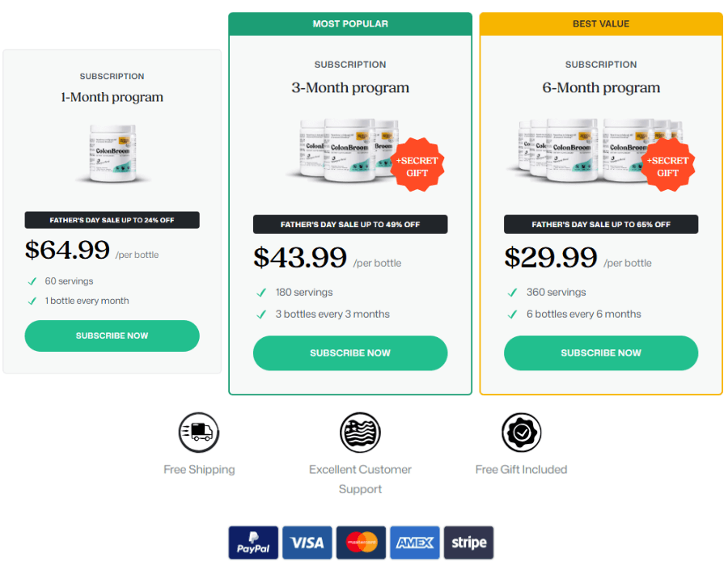Viewport: 728px width, 566px height.
Task: Click the Free Shipping truck icon
Action: point(199,433)
